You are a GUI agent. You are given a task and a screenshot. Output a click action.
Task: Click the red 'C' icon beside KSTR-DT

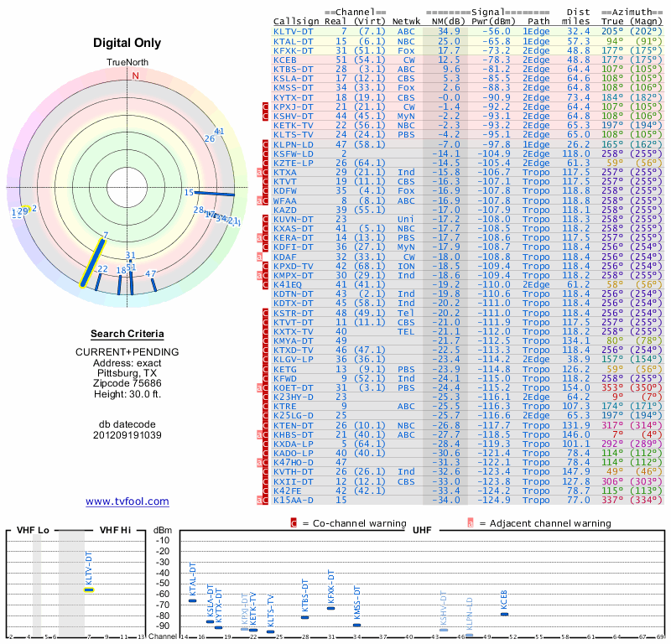[265, 312]
